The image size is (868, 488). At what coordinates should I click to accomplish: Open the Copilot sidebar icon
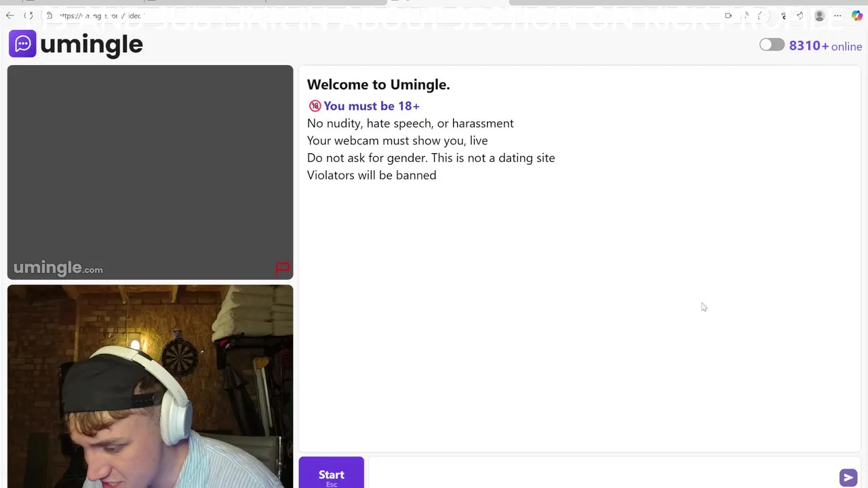pyautogui.click(x=857, y=16)
